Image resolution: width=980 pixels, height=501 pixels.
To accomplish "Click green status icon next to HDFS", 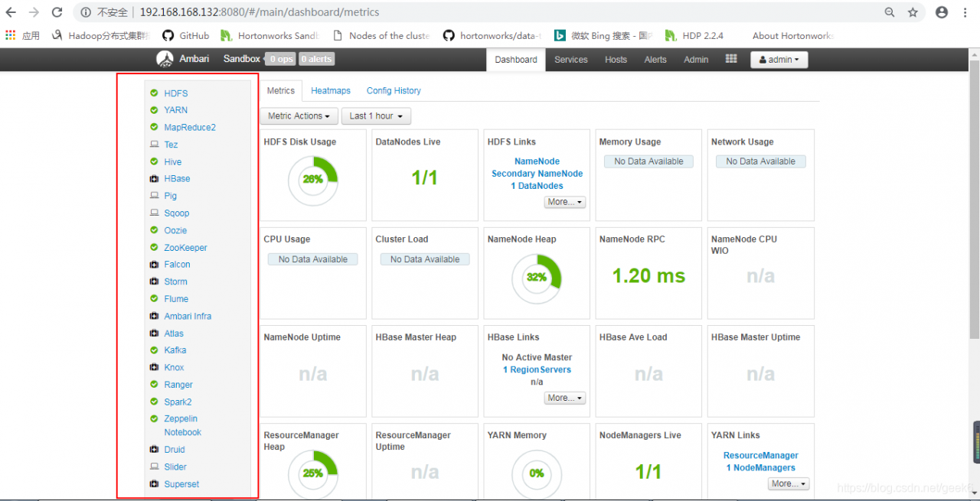I will click(154, 93).
